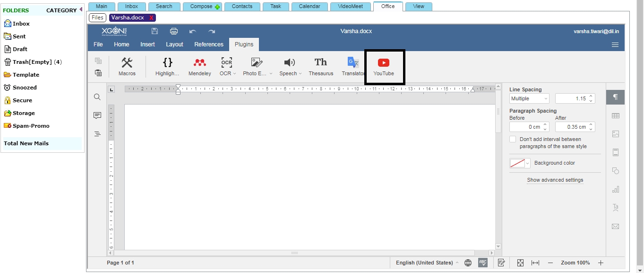Open Table settings in right sidebar
Image resolution: width=644 pixels, height=273 pixels.
[x=615, y=115]
